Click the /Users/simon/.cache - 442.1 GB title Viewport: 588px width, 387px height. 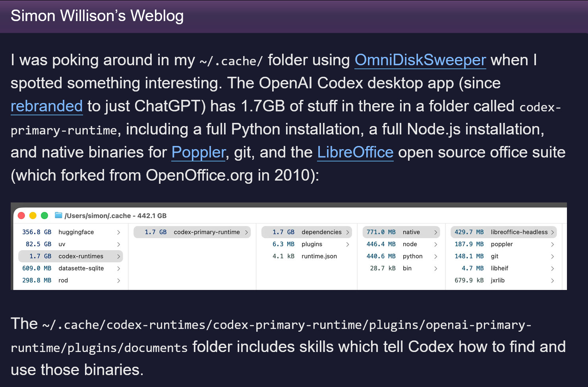pyautogui.click(x=116, y=216)
